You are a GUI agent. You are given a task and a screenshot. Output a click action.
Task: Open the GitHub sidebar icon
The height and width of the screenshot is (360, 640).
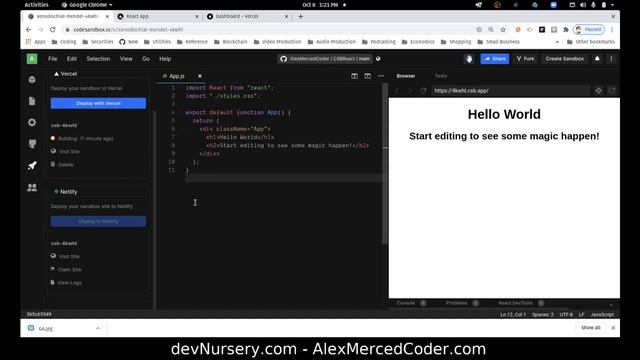[32, 144]
